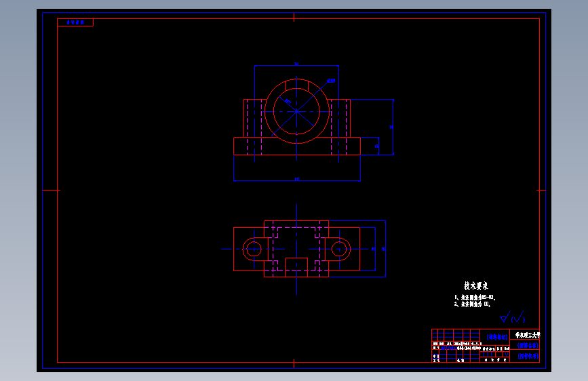
Task: Select technical requirement note line 1
Action: pos(475,298)
